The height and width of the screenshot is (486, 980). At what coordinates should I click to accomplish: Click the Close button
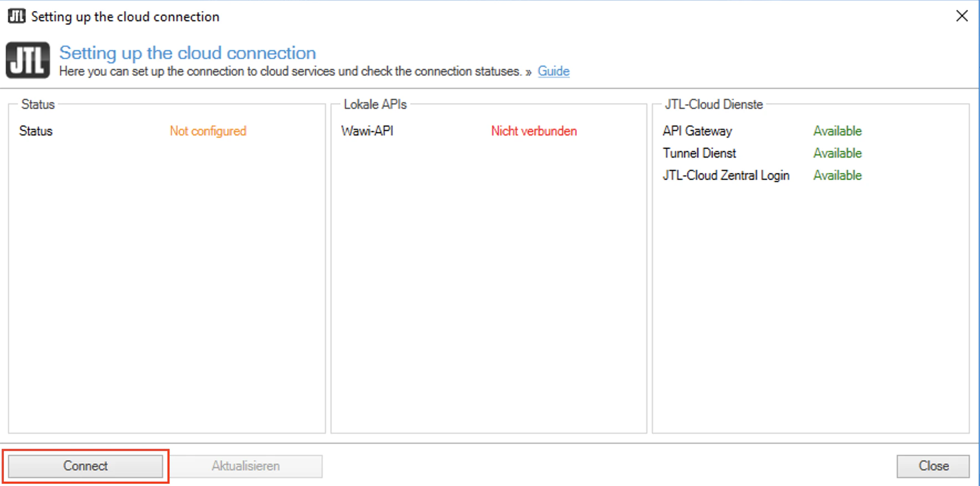(933, 466)
